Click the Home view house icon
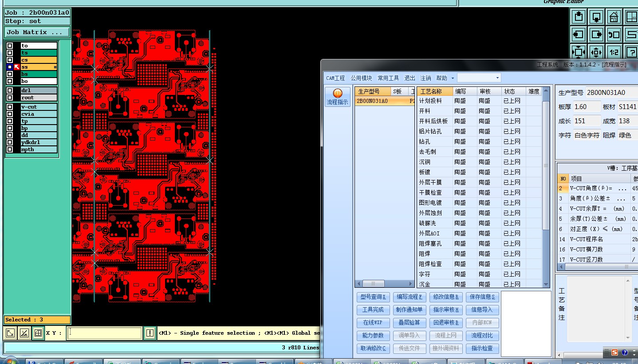Image resolution: width=638 pixels, height=364 pixels. [614, 17]
